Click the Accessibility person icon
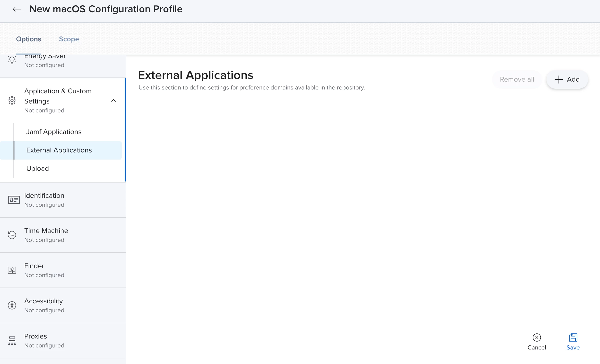 tap(12, 305)
